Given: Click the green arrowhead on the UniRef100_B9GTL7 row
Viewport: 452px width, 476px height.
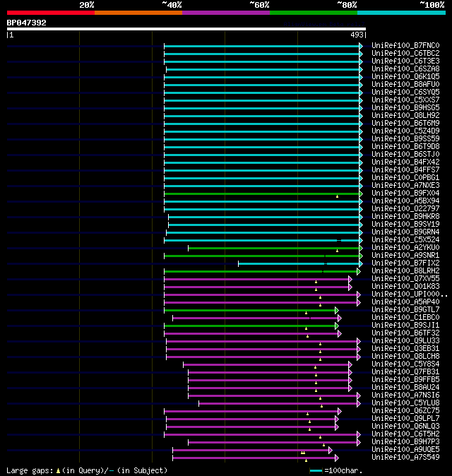Looking at the screenshot, I should [337, 310].
